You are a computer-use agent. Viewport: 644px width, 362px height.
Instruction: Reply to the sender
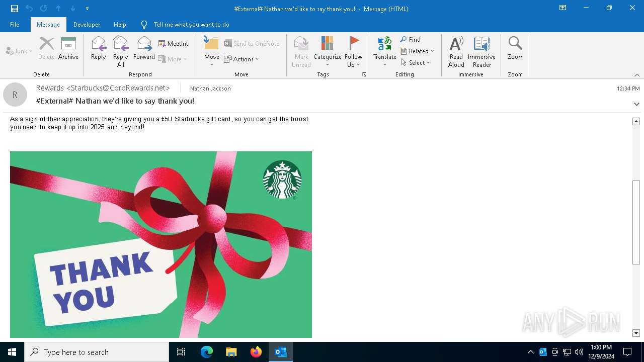(99, 49)
